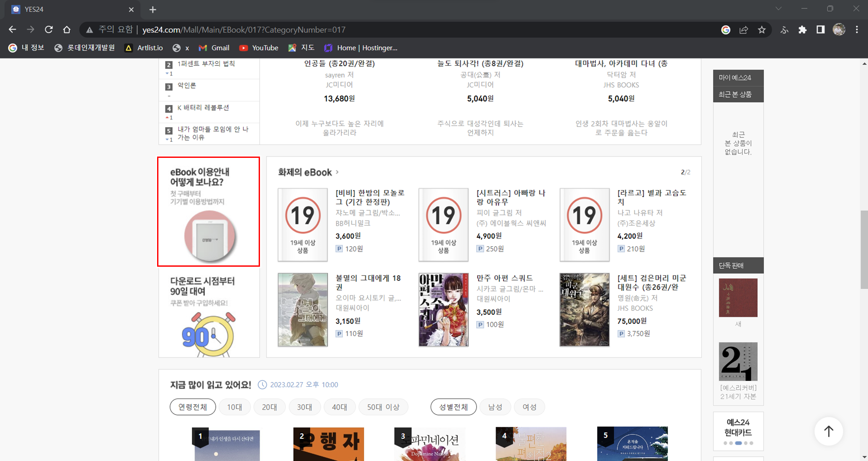Open the Chrome profile avatar

[839, 29]
